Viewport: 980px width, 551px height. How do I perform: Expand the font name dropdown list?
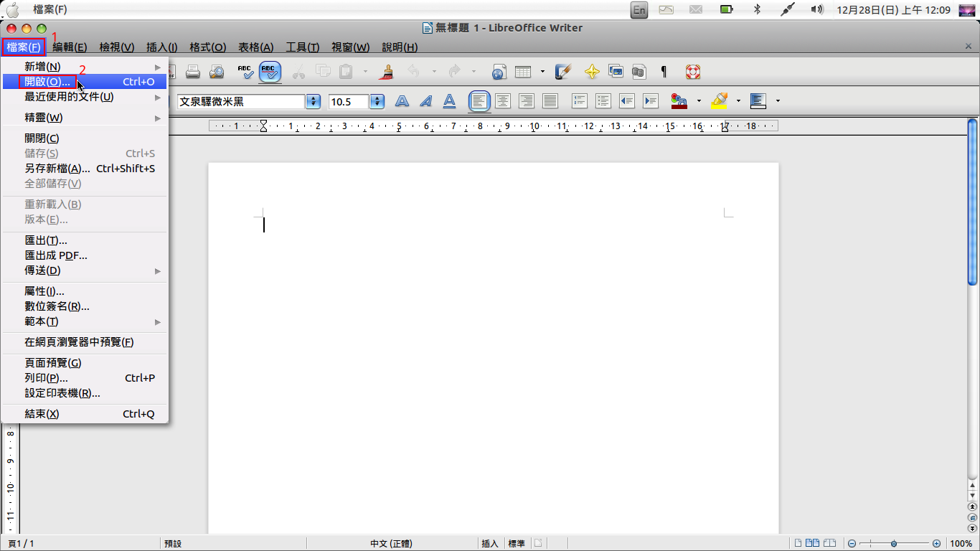(313, 102)
